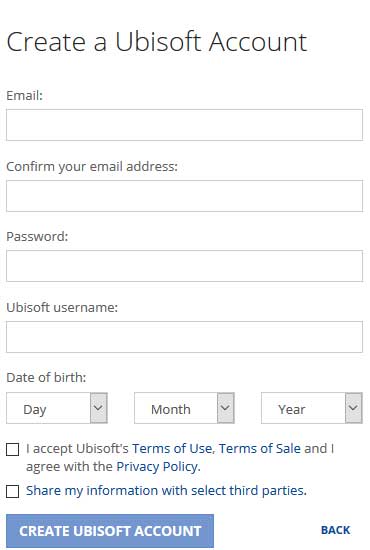Go back using the BACK link
The image size is (370, 550).
pos(336,530)
